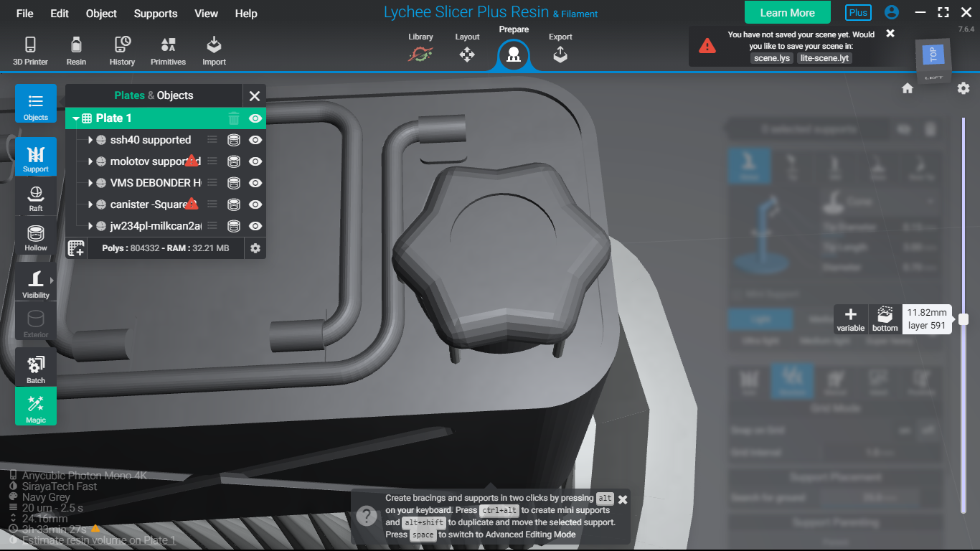Toggle the Objects sidebar panel
Viewport: 980px width, 551px height.
pyautogui.click(x=36, y=104)
